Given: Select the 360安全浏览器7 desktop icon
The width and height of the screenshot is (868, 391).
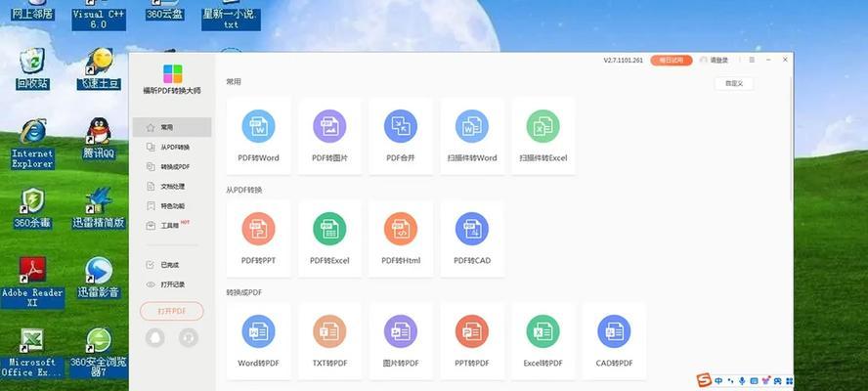Looking at the screenshot, I should [99, 353].
